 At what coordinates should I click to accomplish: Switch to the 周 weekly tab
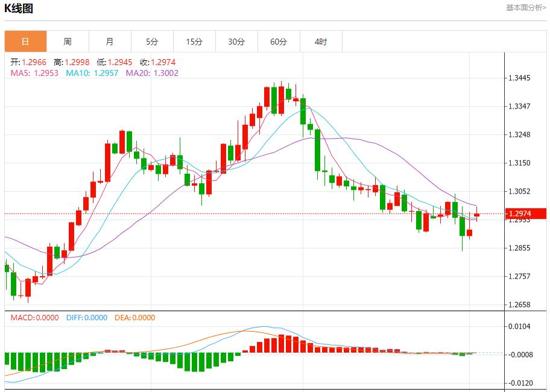68,42
